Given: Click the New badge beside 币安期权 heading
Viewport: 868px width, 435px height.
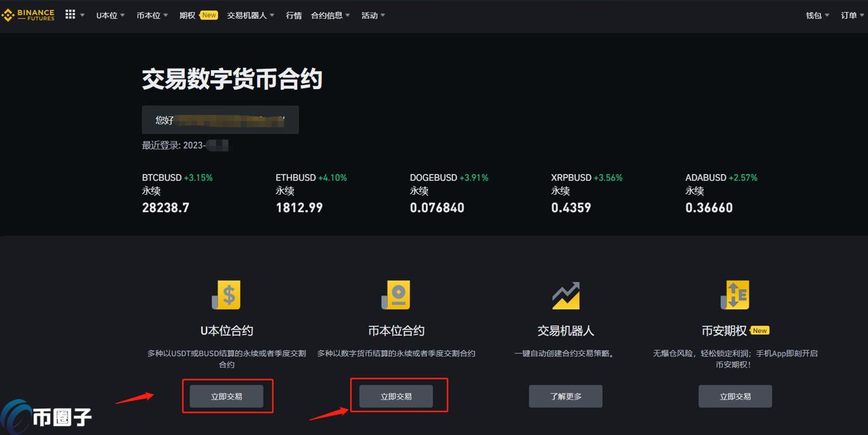Looking at the screenshot, I should [x=760, y=331].
